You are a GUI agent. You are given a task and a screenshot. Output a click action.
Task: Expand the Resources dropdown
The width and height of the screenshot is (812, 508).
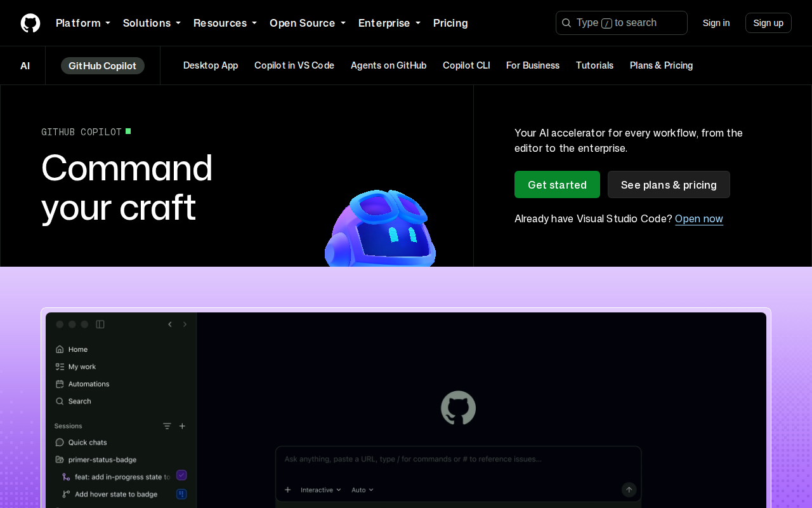click(x=225, y=23)
